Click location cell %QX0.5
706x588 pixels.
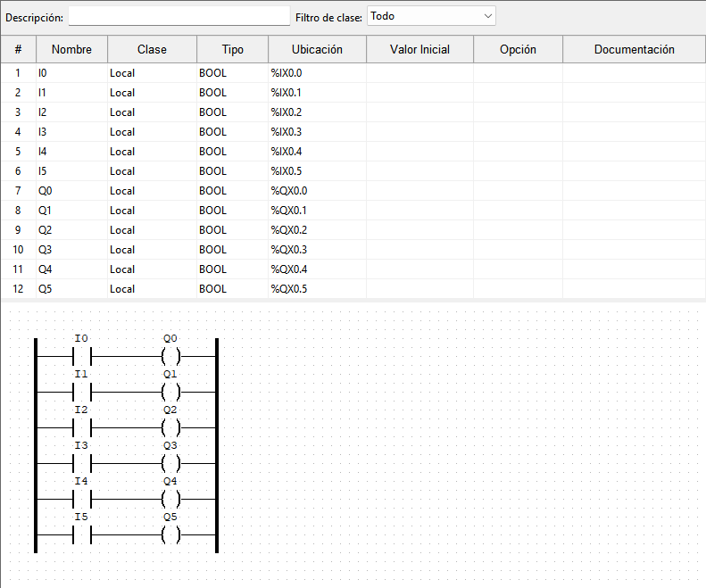317,289
